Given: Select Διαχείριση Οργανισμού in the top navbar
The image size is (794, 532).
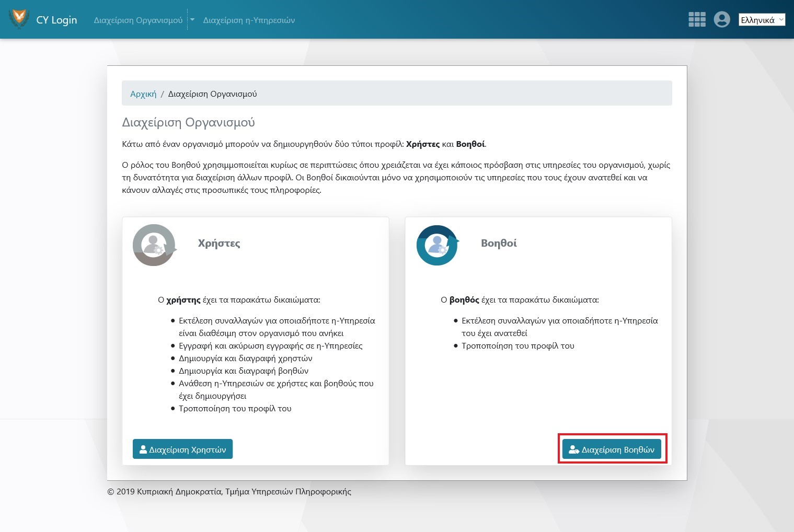Looking at the screenshot, I should (x=138, y=20).
